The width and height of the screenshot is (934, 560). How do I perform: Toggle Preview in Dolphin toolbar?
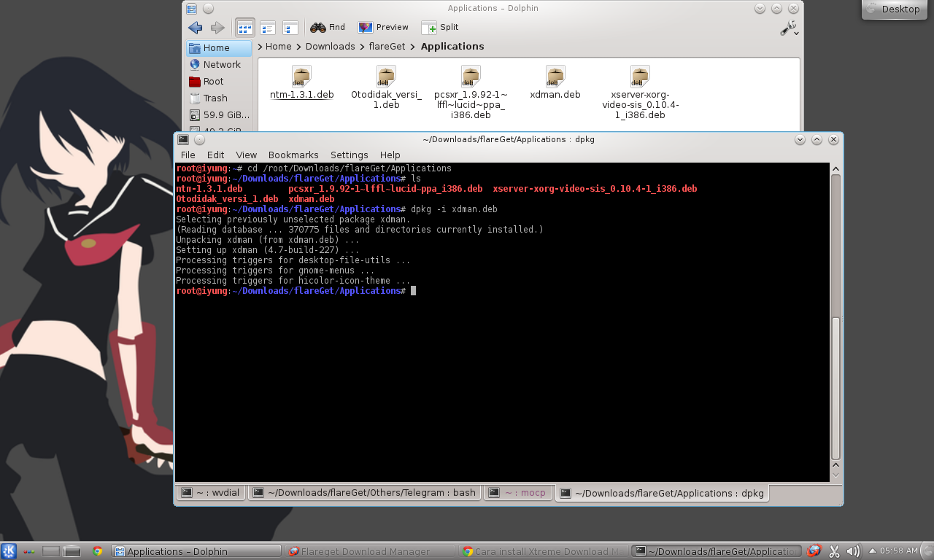tap(383, 28)
